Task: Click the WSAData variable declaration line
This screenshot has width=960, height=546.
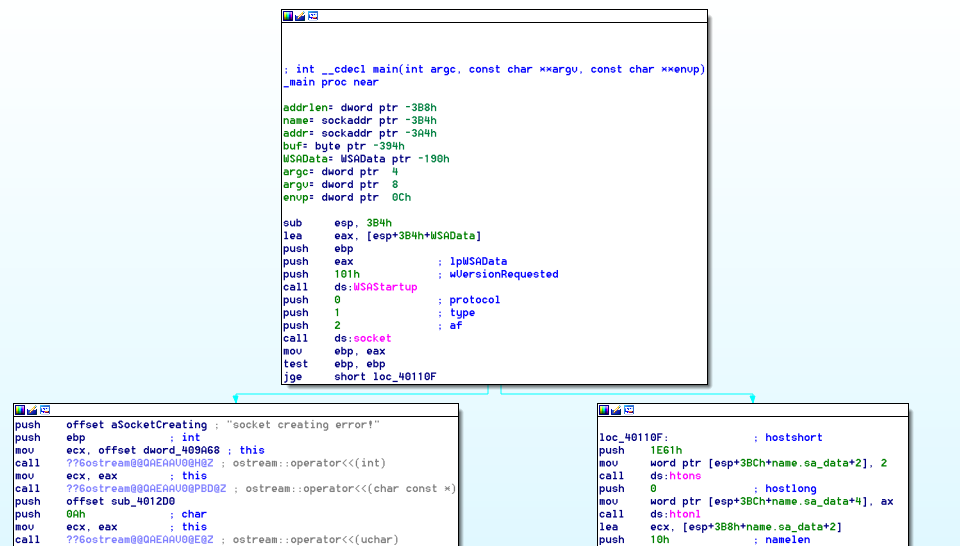Action: click(x=366, y=159)
